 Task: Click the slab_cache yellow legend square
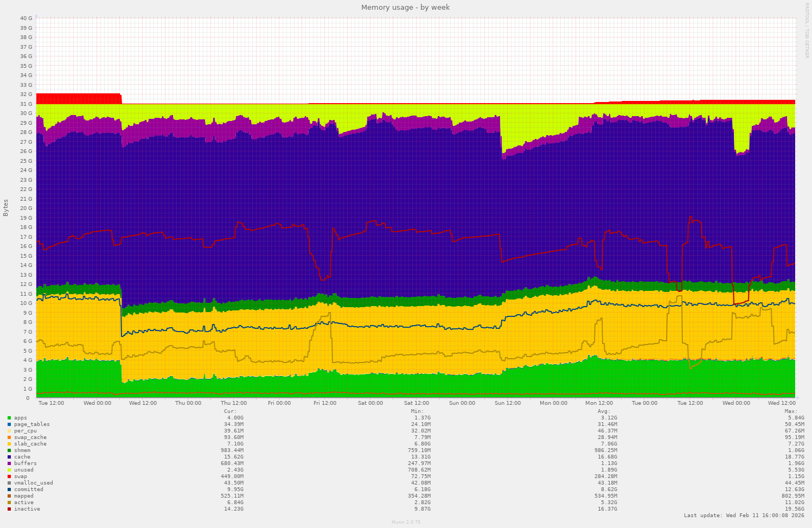pyautogui.click(x=9, y=444)
